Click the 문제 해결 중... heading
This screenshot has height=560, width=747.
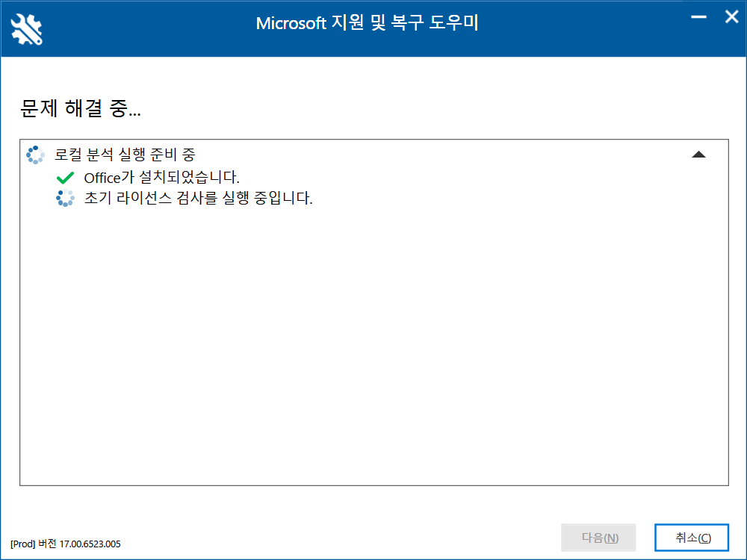coord(81,108)
